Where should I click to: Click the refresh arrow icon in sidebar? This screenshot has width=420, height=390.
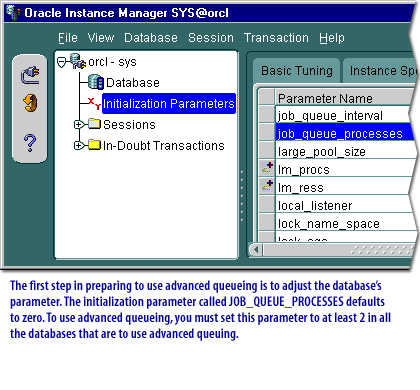click(x=30, y=103)
